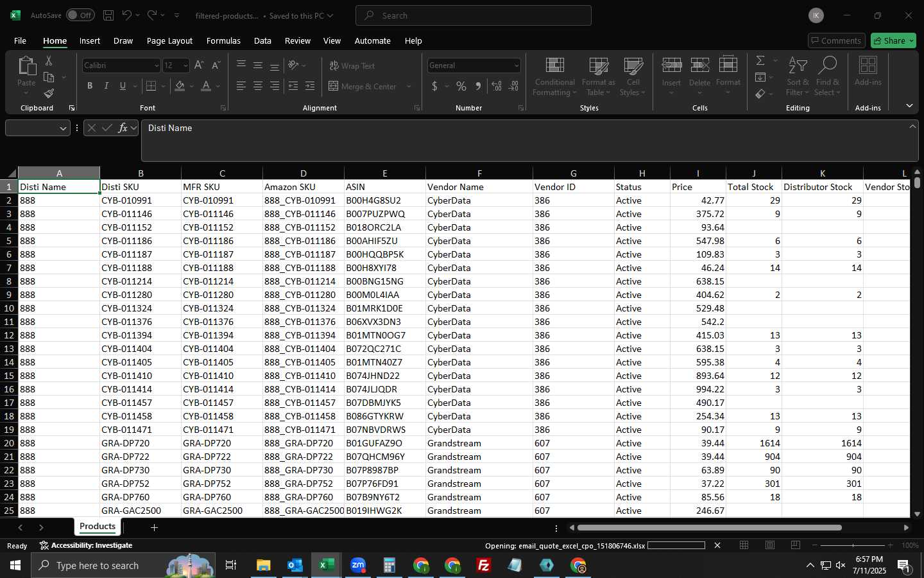Screen dimensions: 924x578
Task: Click the Insert Function fx icon
Action: pyautogui.click(x=123, y=128)
